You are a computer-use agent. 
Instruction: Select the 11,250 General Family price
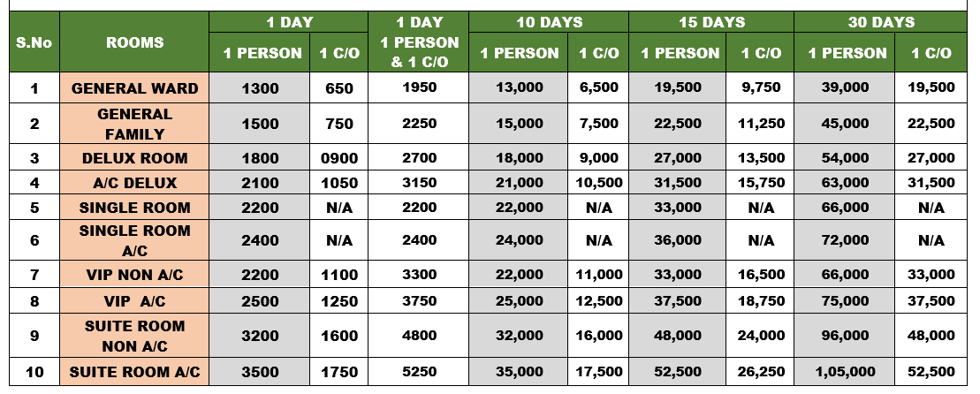point(761,124)
